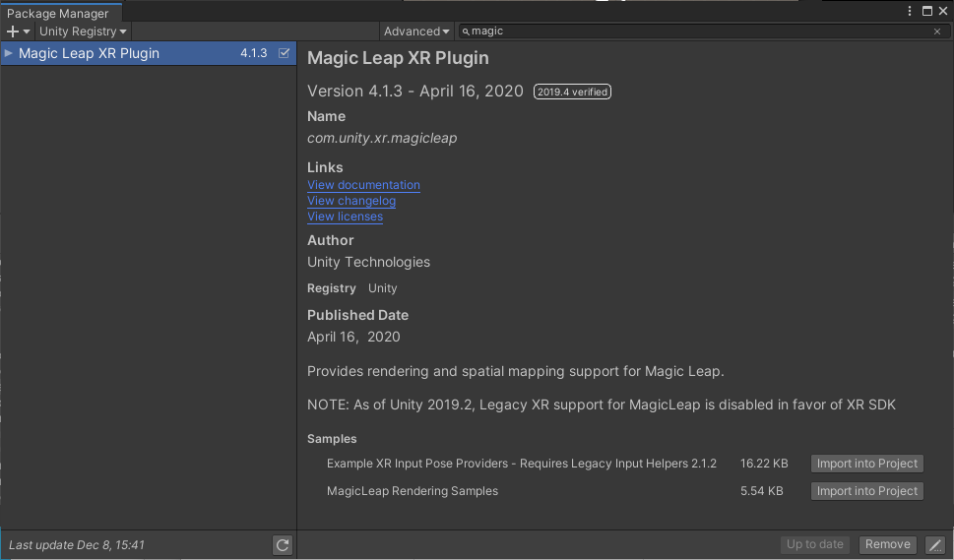Open the View changelog link
954x560 pixels.
click(351, 201)
